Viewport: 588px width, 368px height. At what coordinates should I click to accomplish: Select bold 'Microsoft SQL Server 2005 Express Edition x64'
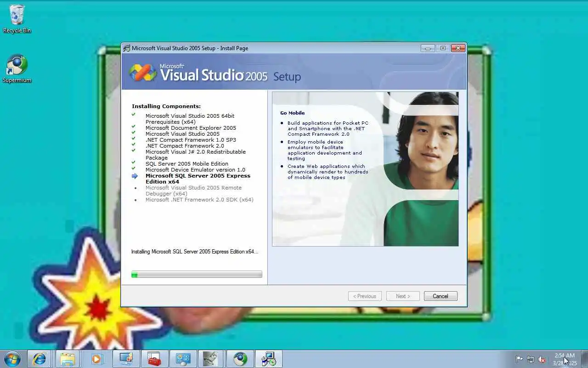[x=198, y=178]
